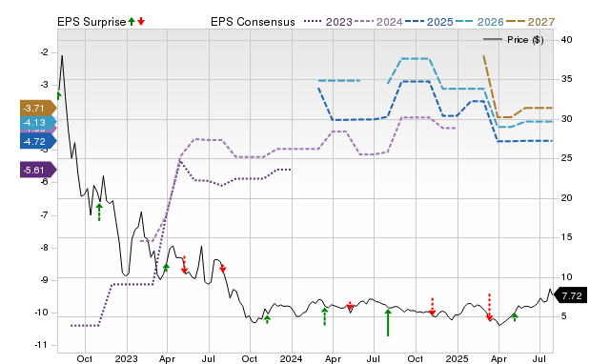Click the dashed green surprise arrow in March 2024

click(x=324, y=315)
